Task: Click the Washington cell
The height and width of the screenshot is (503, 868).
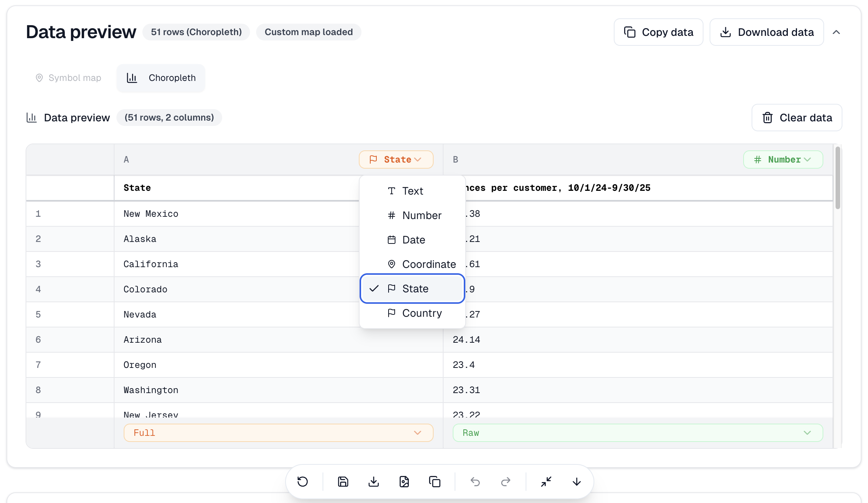Action: click(278, 390)
